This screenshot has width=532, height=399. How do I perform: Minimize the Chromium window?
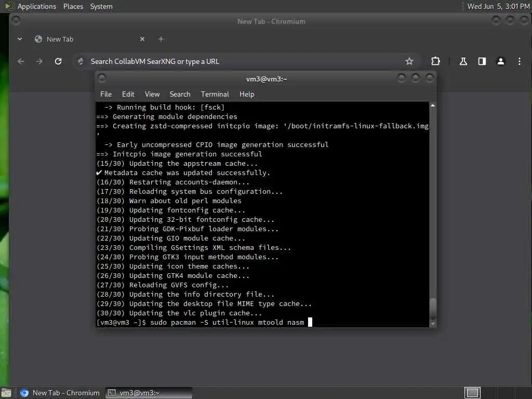(x=496, y=21)
